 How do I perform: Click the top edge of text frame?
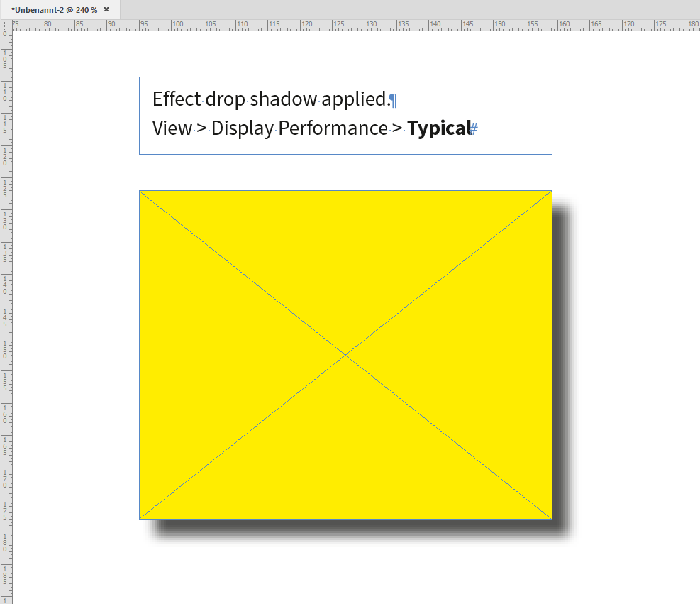click(x=345, y=77)
